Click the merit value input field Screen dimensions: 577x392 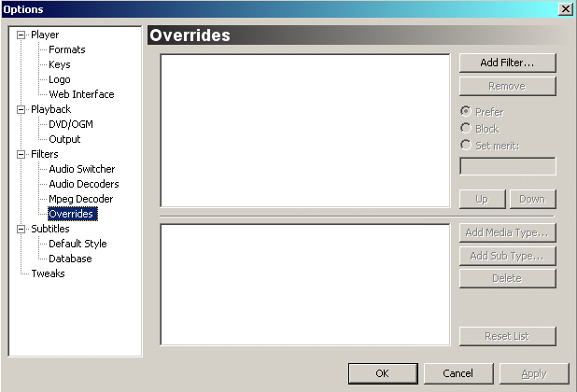[x=508, y=166]
